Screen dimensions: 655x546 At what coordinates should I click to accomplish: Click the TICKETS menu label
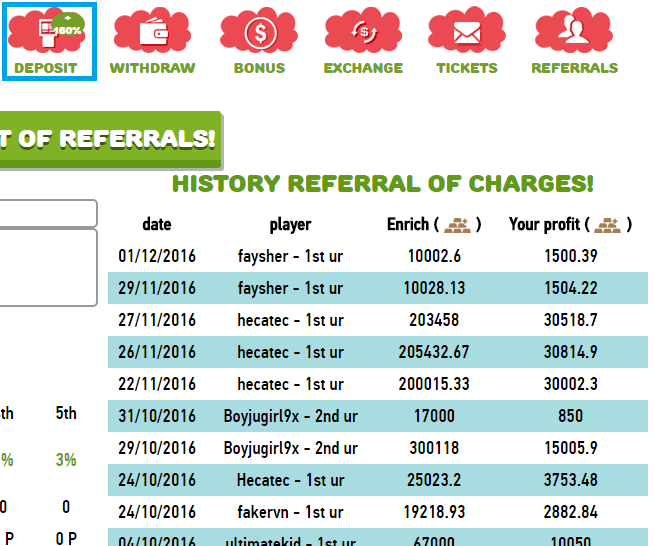(467, 68)
